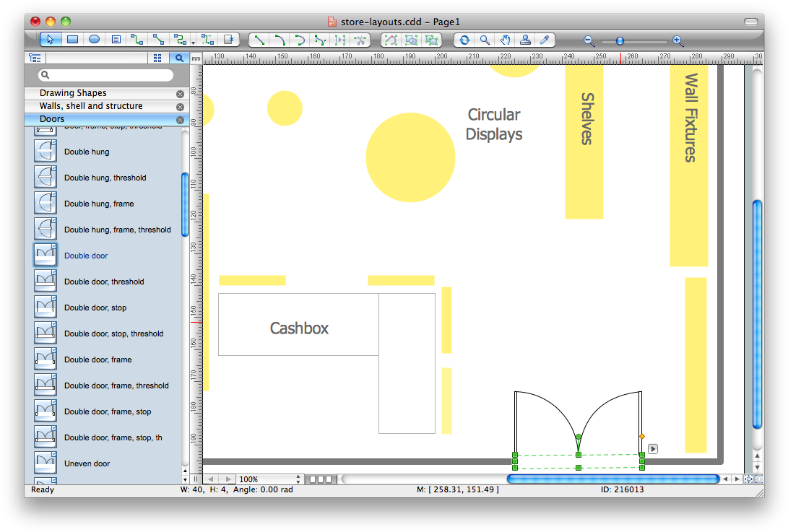This screenshot has width=788, height=532.
Task: Go to previous page arrow
Action: point(211,479)
